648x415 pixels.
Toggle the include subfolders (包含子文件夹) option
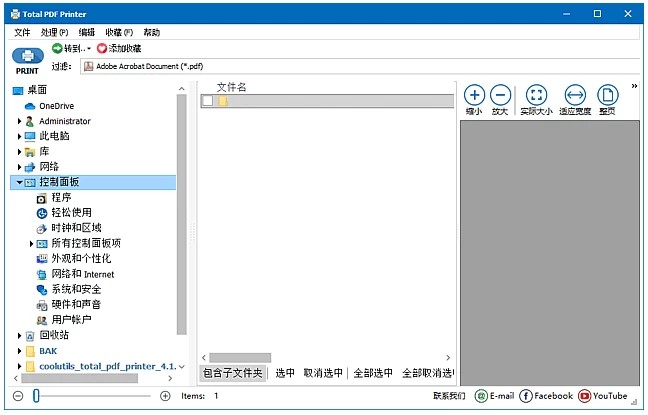coord(233,373)
